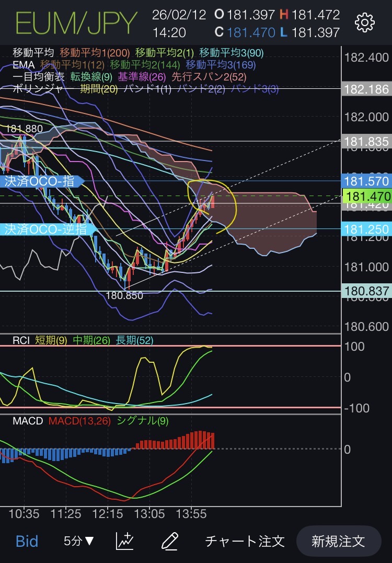
Task: Toggle the Bid price display
Action: tap(27, 541)
